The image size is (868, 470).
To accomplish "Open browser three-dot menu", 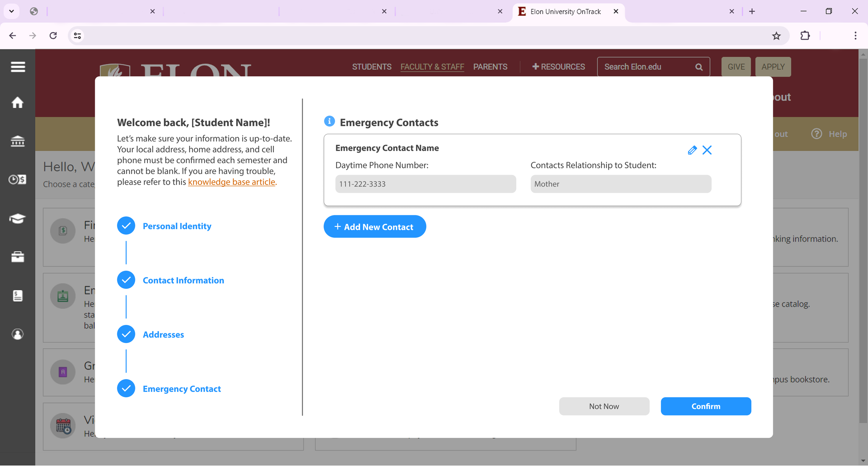I will [855, 35].
